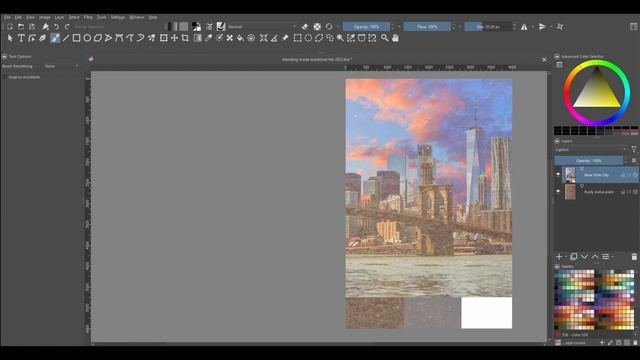
Task: Select the Fill bucket tool
Action: pyautogui.click(x=240, y=38)
